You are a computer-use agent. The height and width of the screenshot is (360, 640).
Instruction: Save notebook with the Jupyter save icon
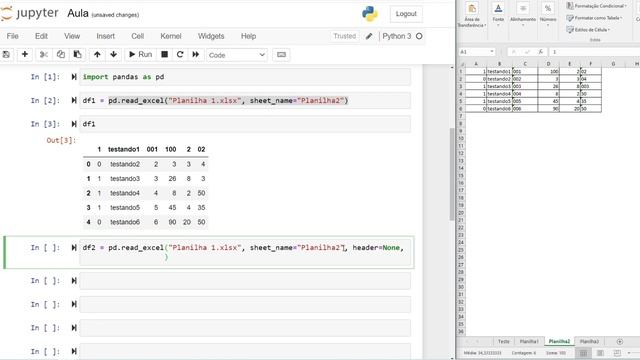click(6, 54)
